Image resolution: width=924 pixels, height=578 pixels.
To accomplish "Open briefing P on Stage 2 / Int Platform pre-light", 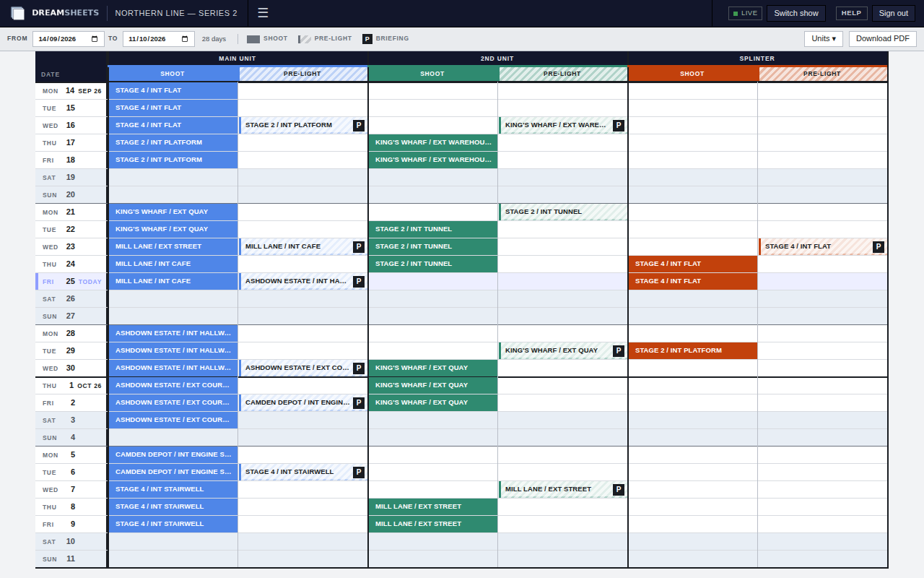I will pos(359,126).
